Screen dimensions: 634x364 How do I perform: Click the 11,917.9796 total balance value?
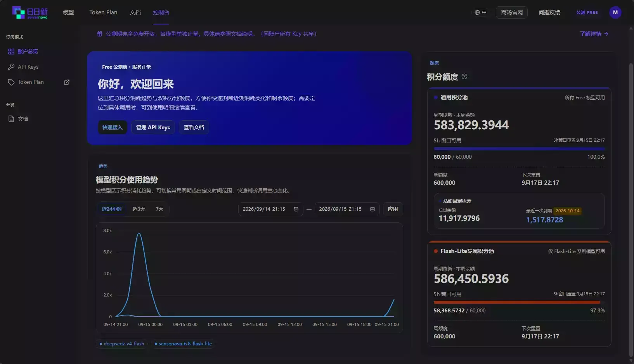click(x=459, y=218)
